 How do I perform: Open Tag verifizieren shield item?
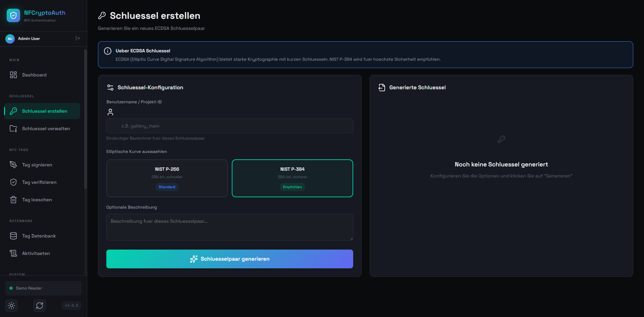tap(39, 182)
